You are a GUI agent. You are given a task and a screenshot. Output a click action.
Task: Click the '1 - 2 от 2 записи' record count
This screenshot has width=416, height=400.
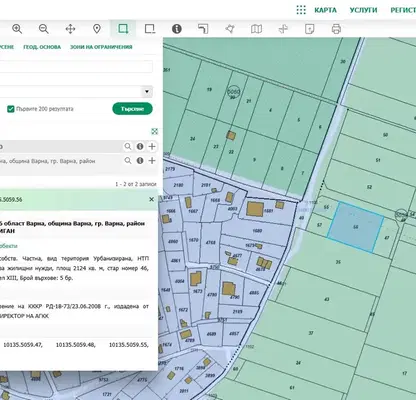(x=136, y=184)
